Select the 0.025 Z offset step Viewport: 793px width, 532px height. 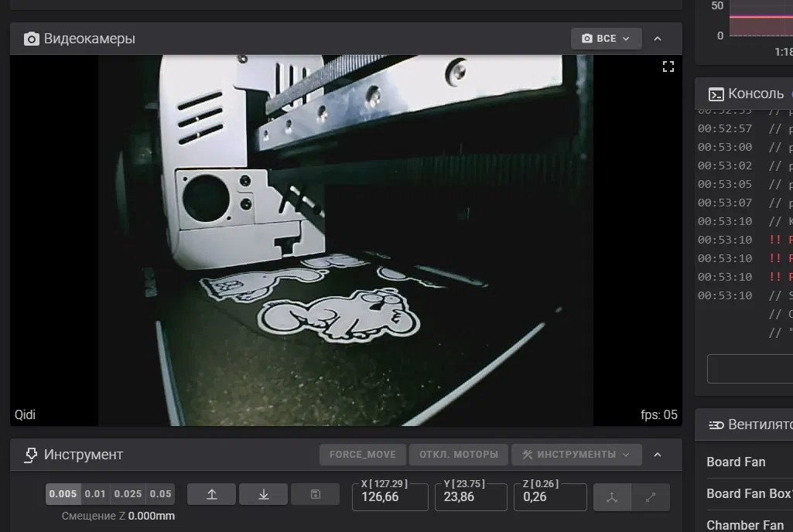(x=128, y=494)
